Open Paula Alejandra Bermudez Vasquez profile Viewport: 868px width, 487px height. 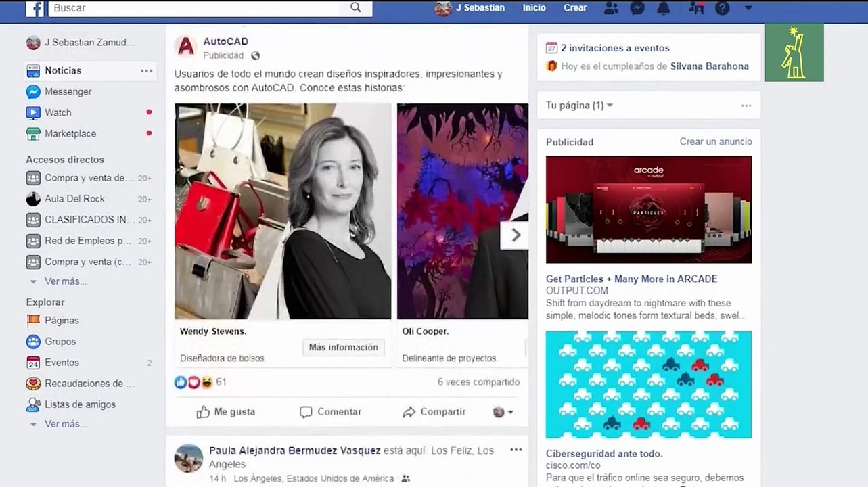point(295,450)
